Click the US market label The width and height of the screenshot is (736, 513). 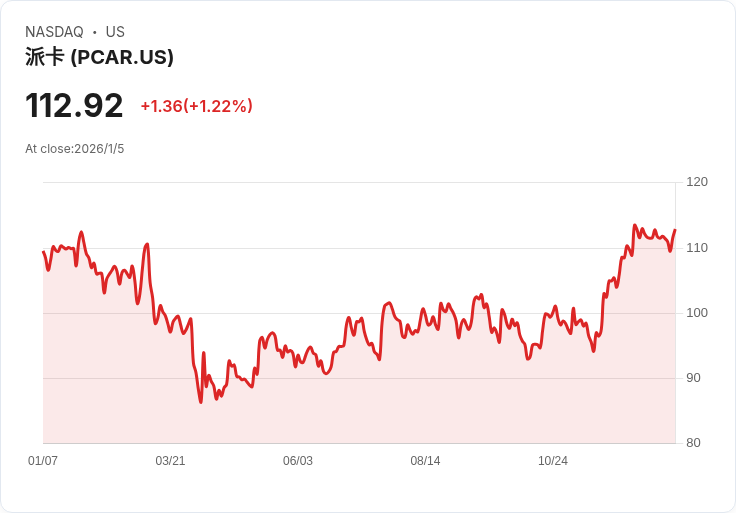pos(115,32)
